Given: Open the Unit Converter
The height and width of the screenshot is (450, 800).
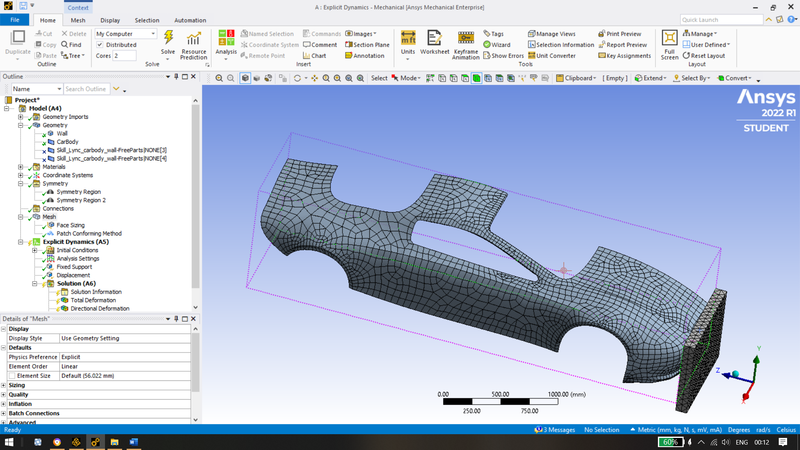Looking at the screenshot, I should (x=552, y=56).
